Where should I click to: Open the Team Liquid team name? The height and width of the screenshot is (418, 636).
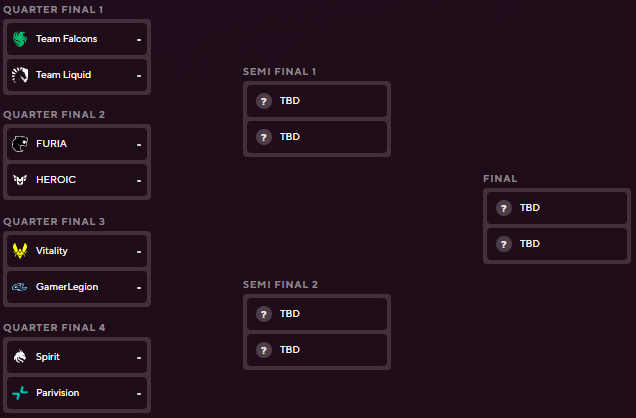(x=62, y=75)
